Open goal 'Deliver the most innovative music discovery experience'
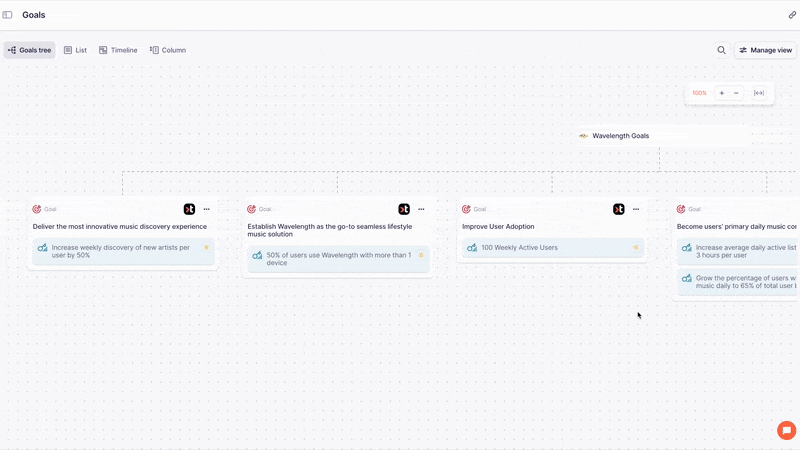The width and height of the screenshot is (800, 450). (x=120, y=227)
